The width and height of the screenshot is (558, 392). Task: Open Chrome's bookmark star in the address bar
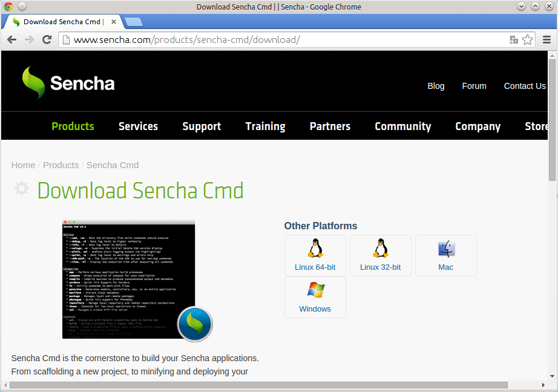[527, 39]
